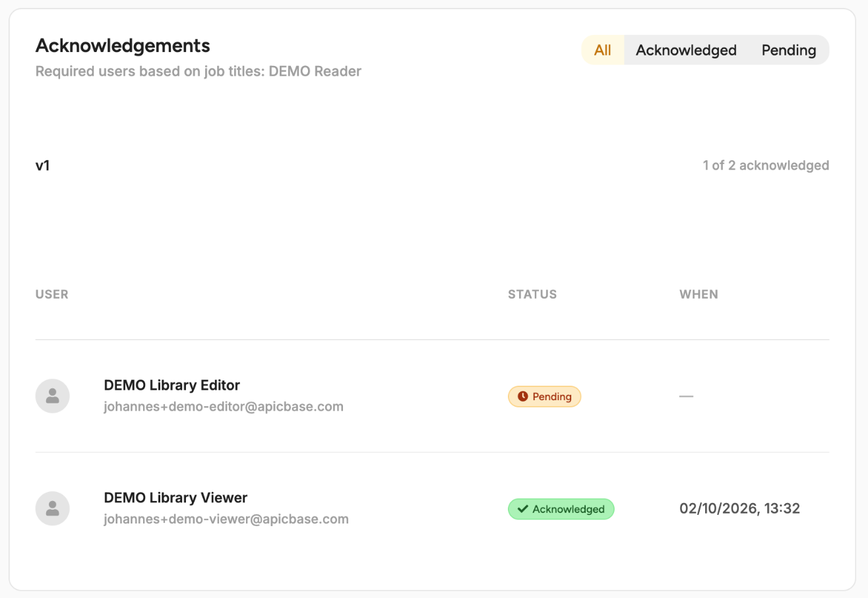Show only Pending acknowledgements

click(x=789, y=50)
